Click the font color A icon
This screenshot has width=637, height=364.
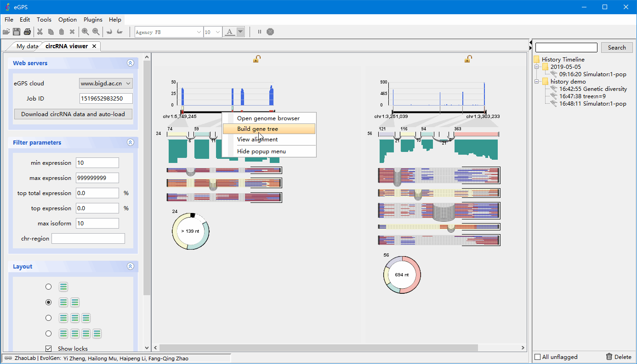coord(230,32)
